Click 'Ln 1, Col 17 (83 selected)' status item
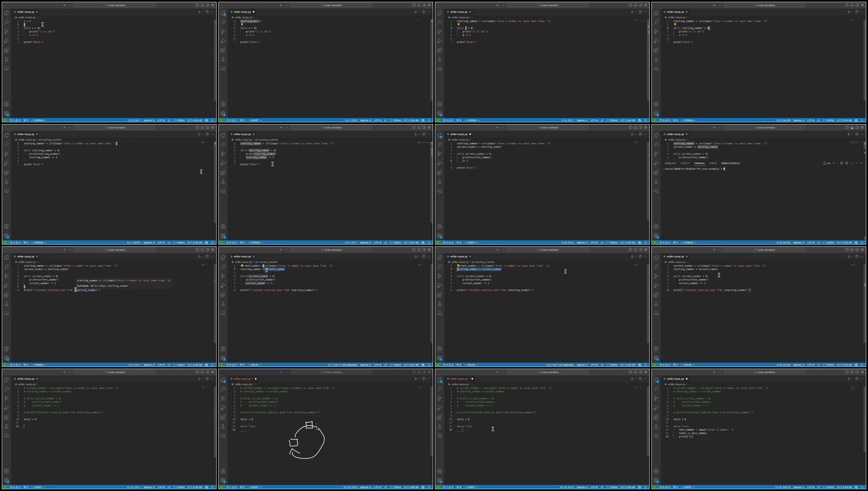 342,365
